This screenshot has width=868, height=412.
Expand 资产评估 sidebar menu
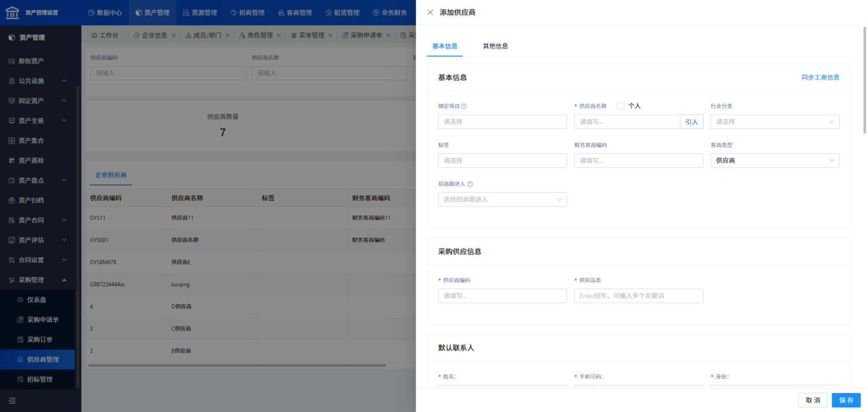(38, 240)
